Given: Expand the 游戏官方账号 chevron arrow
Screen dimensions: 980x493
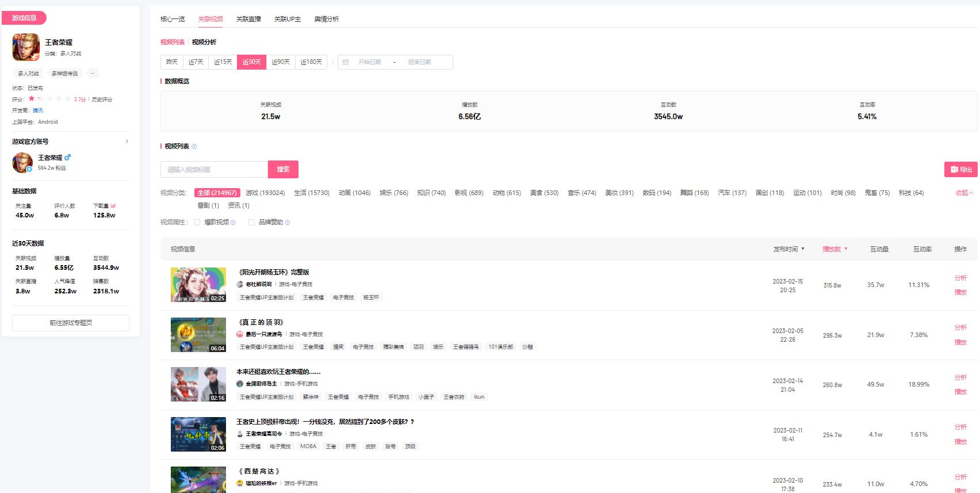Looking at the screenshot, I should coord(127,142).
